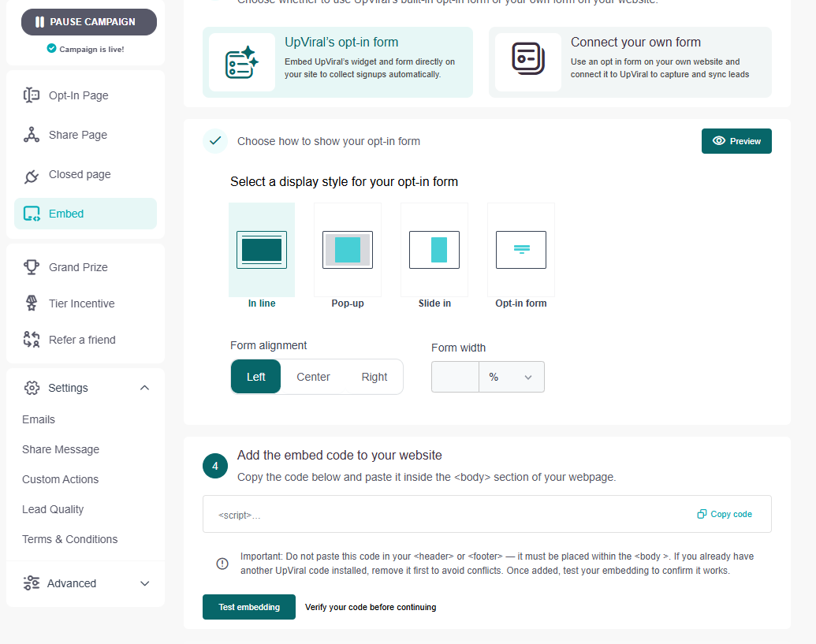Select the Embed menu item
The width and height of the screenshot is (816, 644).
pos(85,214)
